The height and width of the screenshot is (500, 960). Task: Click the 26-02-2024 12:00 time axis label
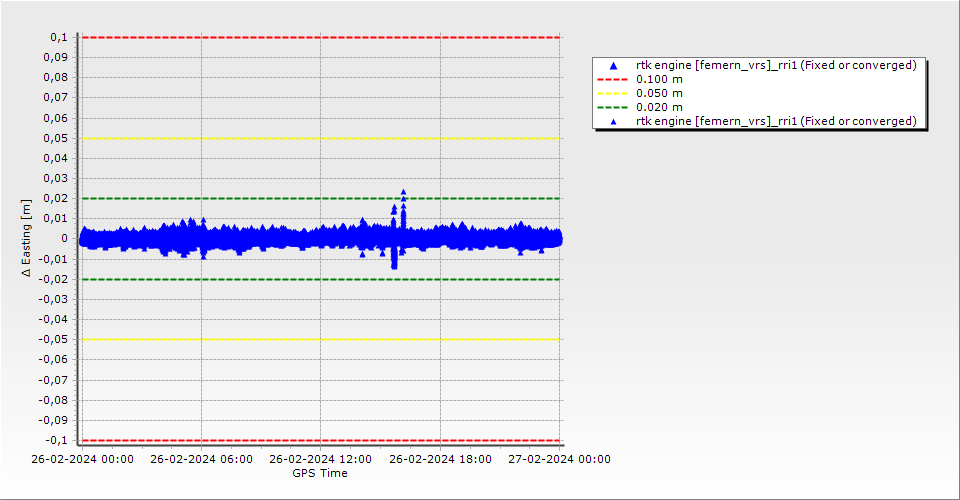click(320, 460)
